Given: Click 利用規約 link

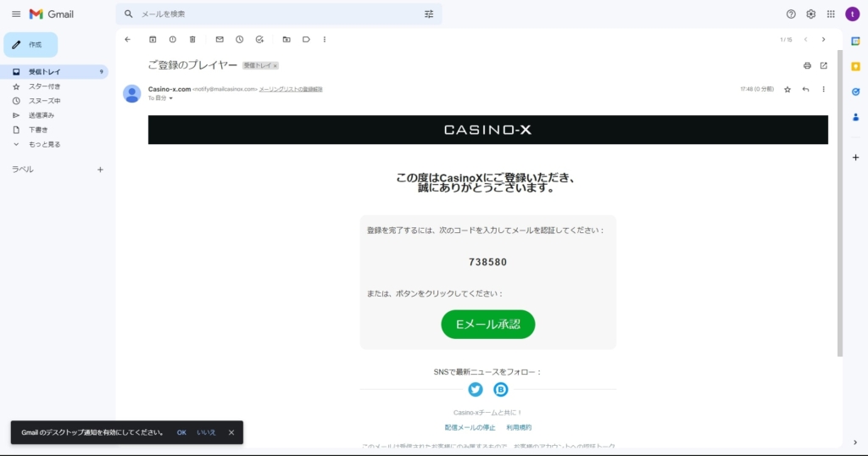Looking at the screenshot, I should coord(519,428).
